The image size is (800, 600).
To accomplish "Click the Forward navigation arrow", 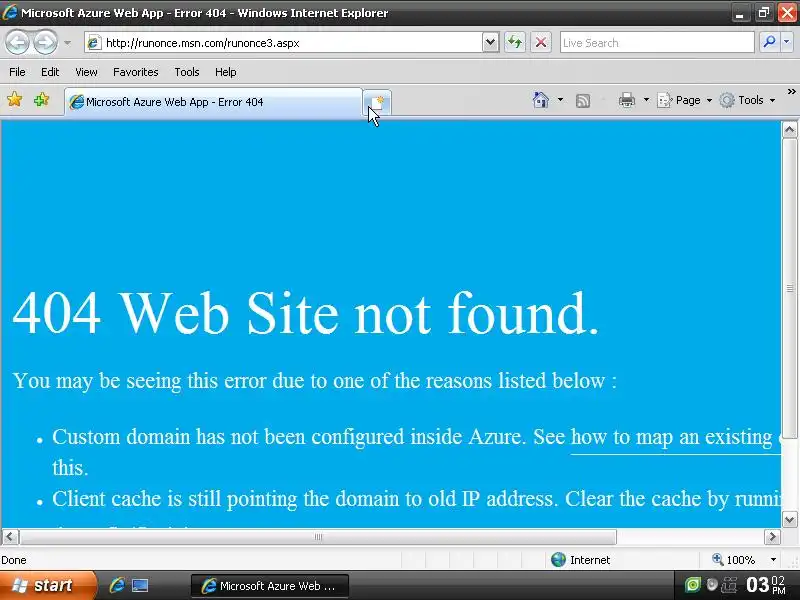I will 45,43.
